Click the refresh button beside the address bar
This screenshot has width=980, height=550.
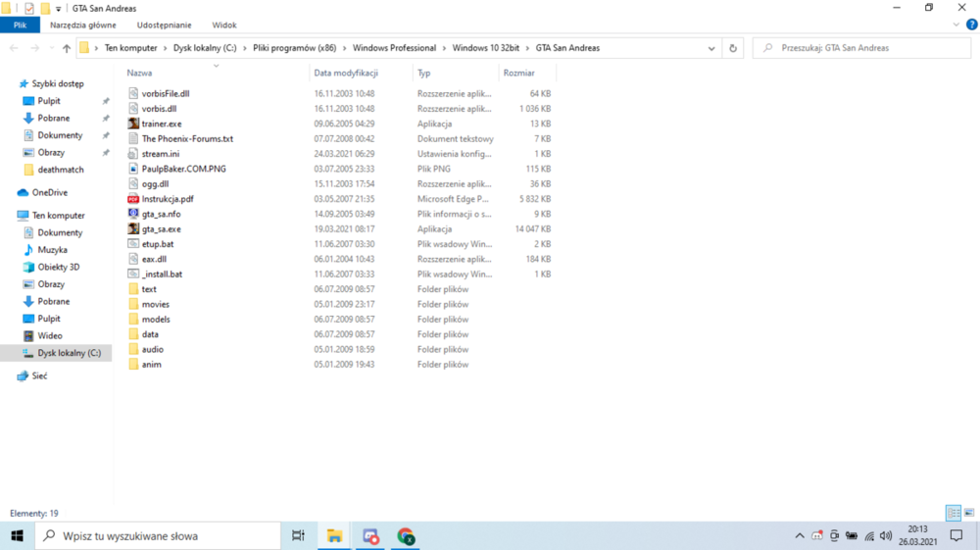732,48
